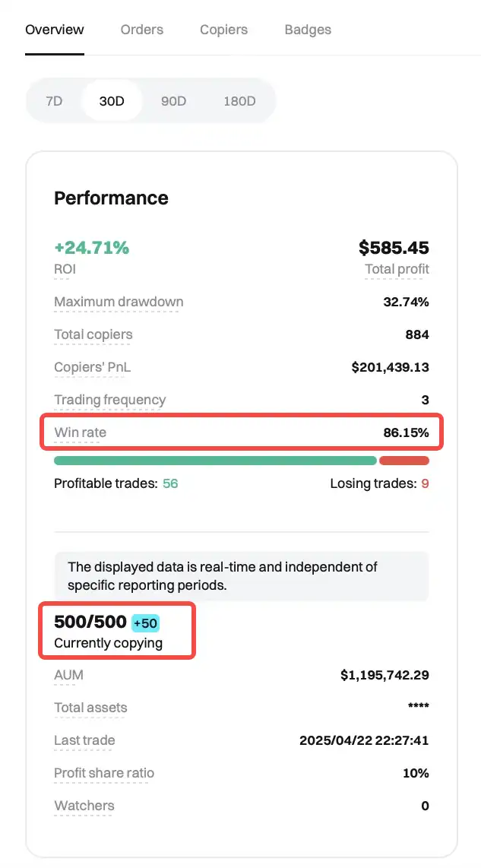This screenshot has width=481, height=868.
Task: Go to the Copiers tab
Action: click(x=223, y=30)
